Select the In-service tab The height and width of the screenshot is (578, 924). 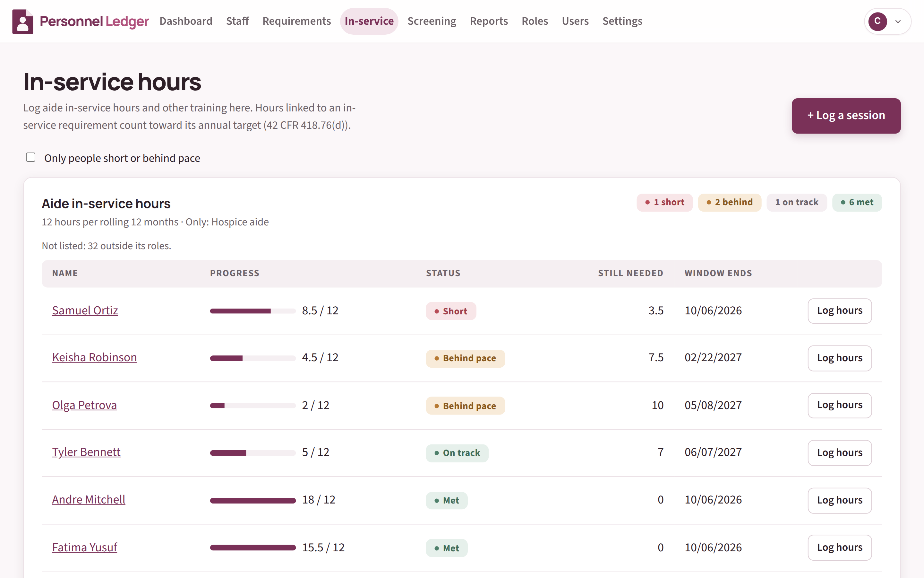[369, 21]
